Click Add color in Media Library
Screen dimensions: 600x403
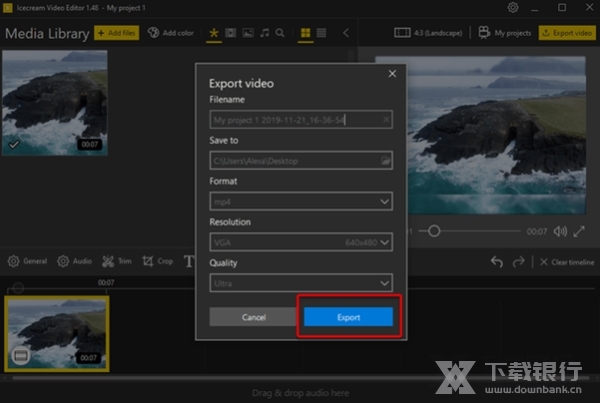pos(170,33)
